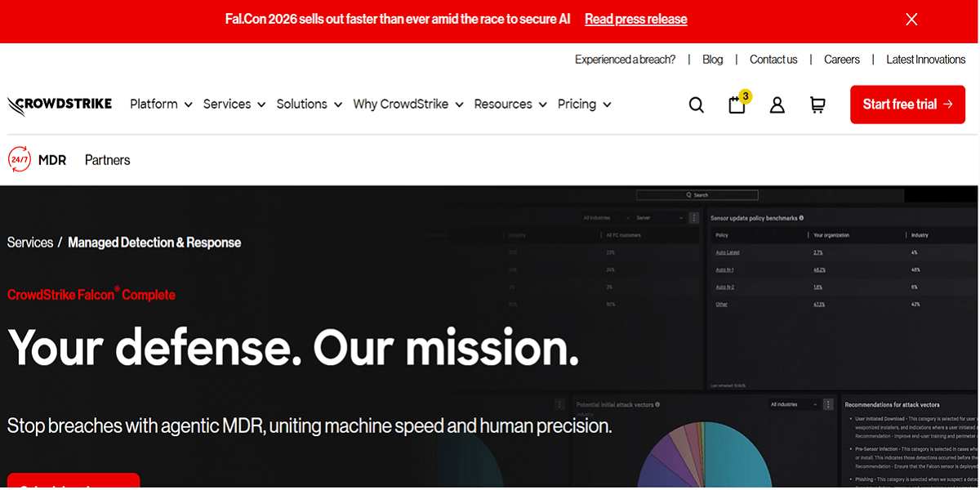Viewport: 980px width, 490px height.
Task: Visit the Blog link
Action: click(x=713, y=60)
